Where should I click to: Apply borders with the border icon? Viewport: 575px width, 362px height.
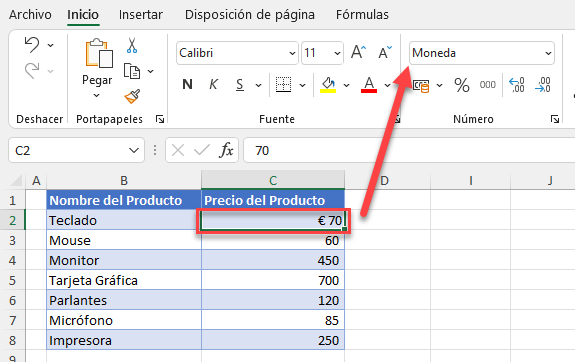pyautogui.click(x=283, y=85)
